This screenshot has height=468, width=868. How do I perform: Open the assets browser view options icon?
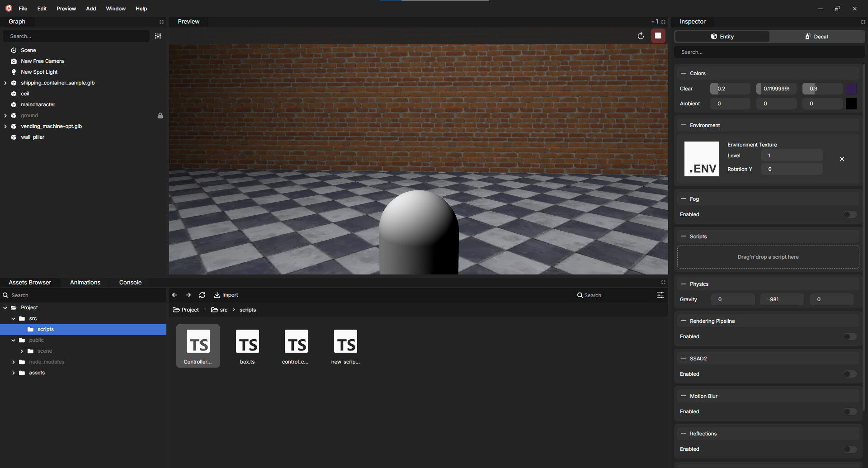pyautogui.click(x=660, y=295)
